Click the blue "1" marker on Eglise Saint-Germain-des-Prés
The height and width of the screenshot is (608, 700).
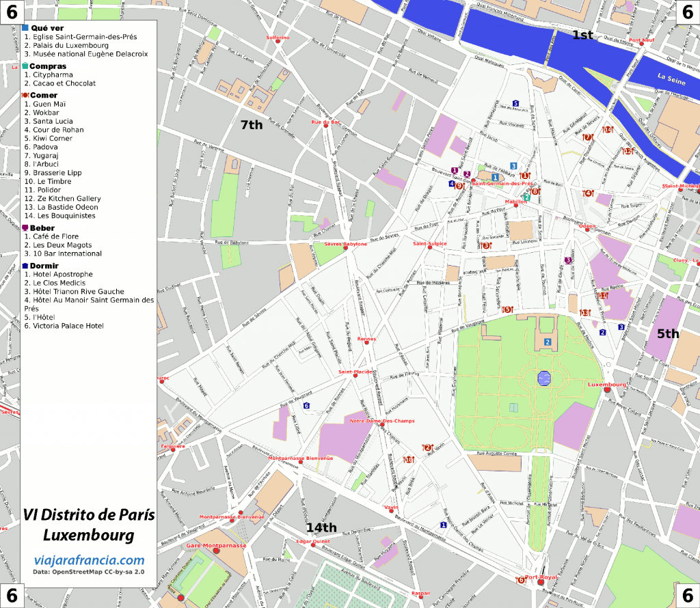coord(496,178)
